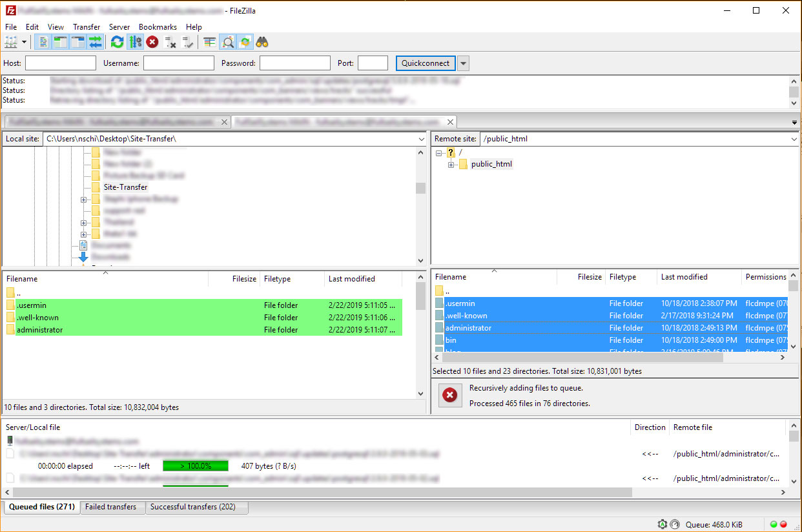This screenshot has width=802, height=532.
Task: Select remote bin folder row
Action: [610, 340]
